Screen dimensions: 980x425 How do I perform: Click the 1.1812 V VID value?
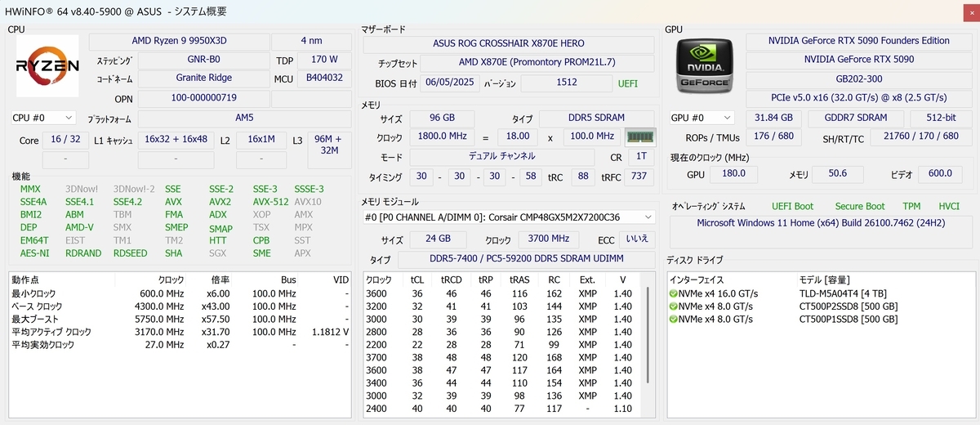pos(331,332)
